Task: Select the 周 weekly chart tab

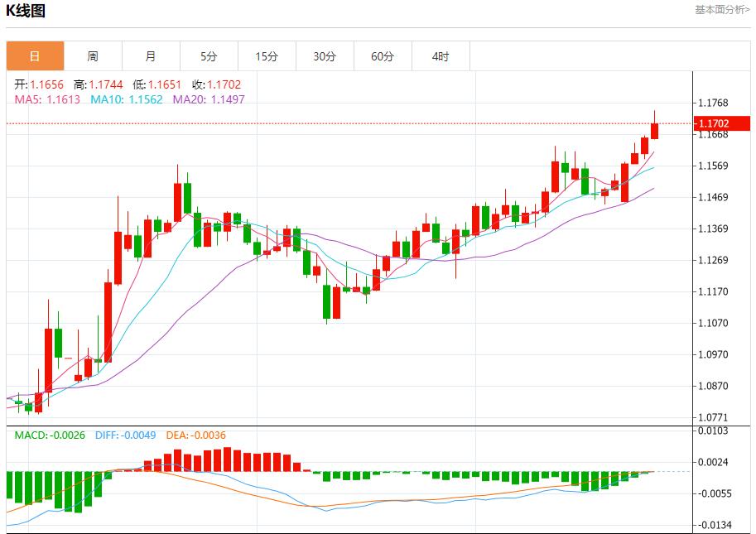Action: pyautogui.click(x=93, y=56)
